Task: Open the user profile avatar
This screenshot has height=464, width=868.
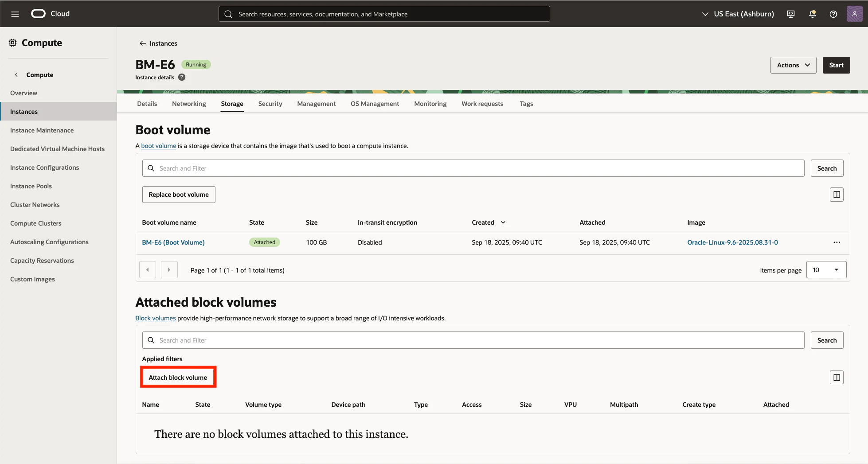Action: [854, 14]
